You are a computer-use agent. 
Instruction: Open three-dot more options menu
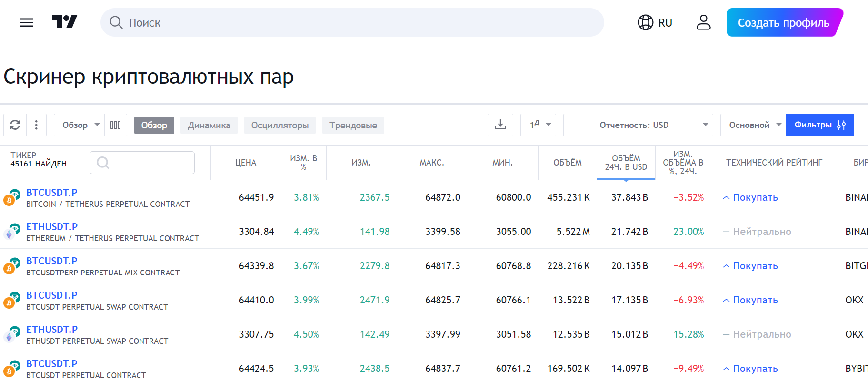[36, 125]
